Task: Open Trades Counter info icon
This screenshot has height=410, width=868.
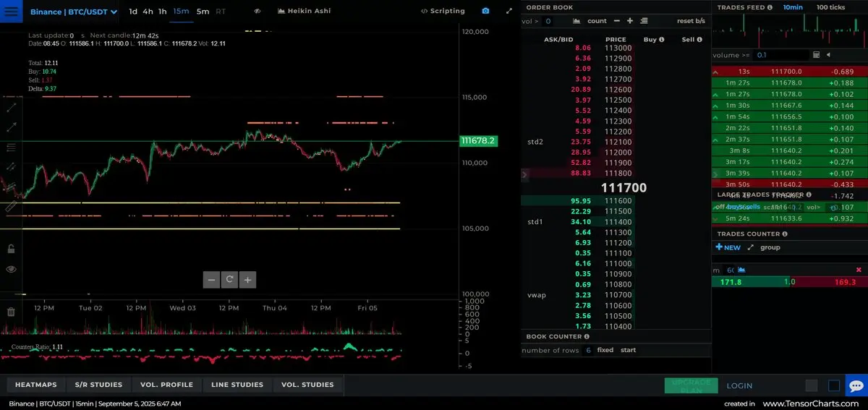Action: 785,234
